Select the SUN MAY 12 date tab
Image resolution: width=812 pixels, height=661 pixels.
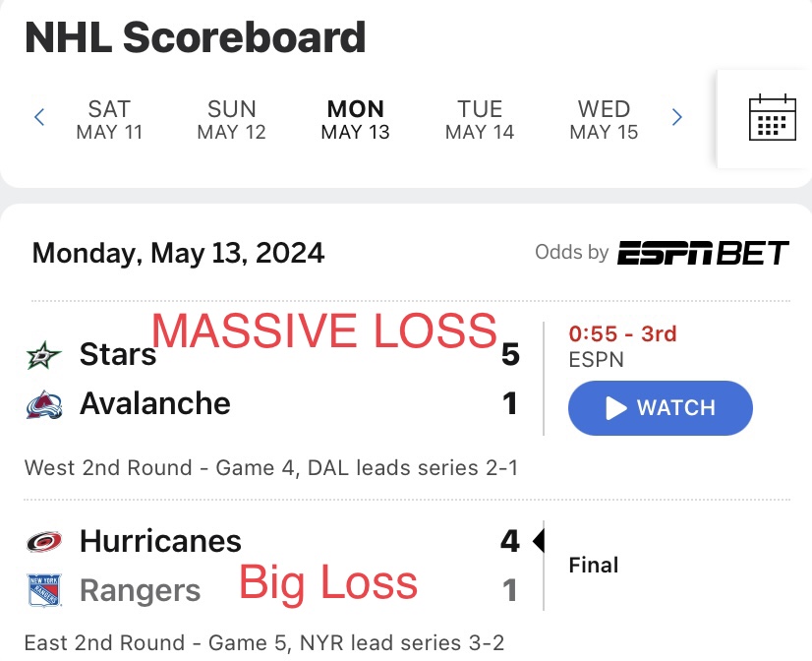[231, 120]
